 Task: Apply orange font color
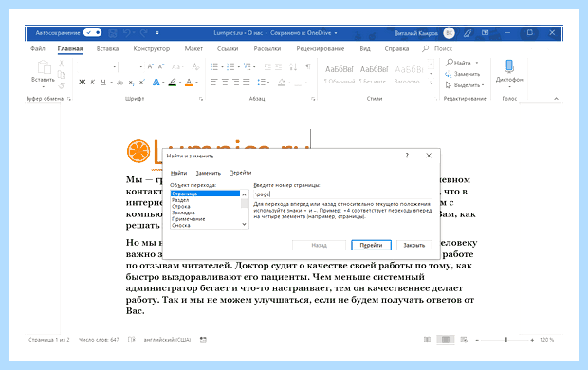(x=189, y=83)
